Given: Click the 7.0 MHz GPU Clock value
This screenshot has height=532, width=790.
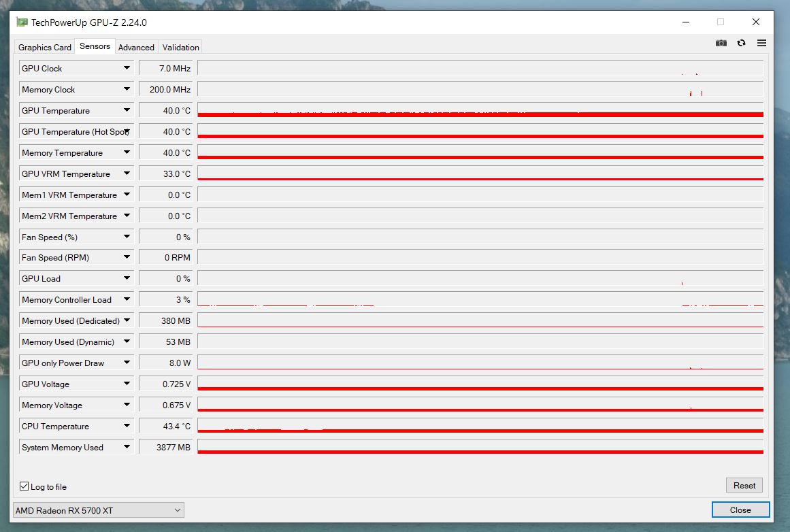Looking at the screenshot, I should pyautogui.click(x=166, y=68).
